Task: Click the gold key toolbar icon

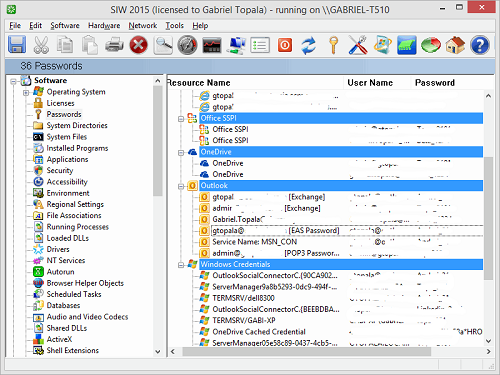Action: tap(333, 45)
